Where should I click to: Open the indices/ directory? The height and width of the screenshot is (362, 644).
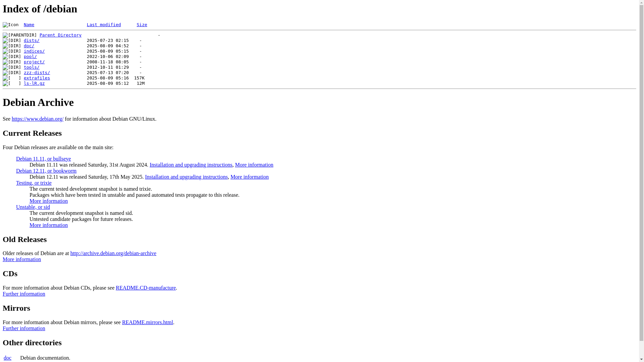(34, 51)
